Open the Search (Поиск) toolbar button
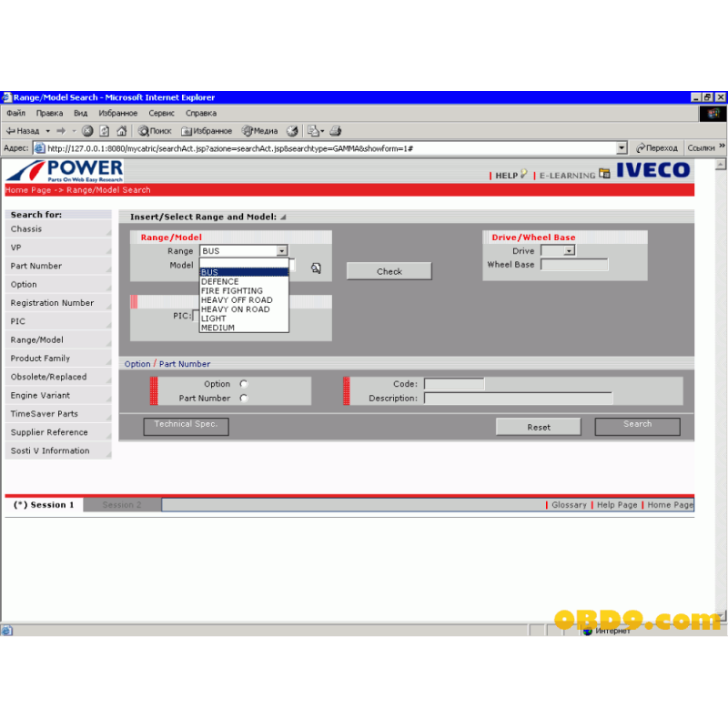728x728 pixels. [155, 131]
